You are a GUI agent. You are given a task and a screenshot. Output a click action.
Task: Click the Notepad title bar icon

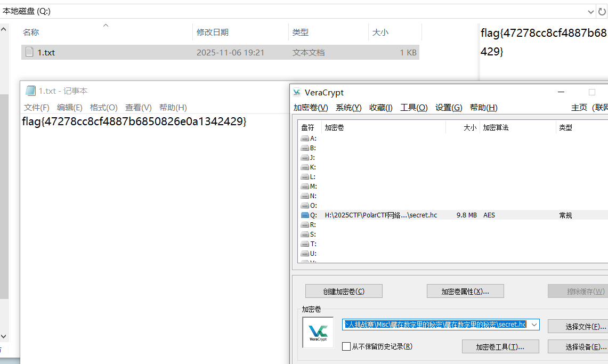30,91
